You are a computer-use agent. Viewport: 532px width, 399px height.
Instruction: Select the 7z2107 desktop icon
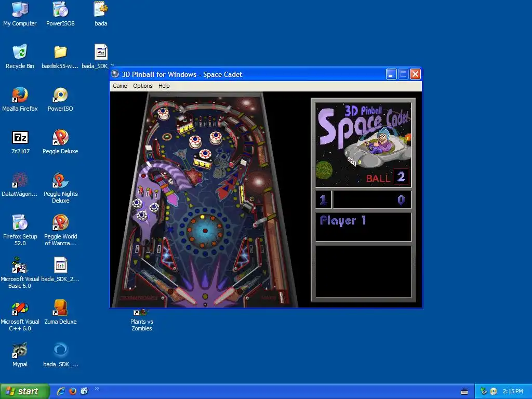point(20,142)
